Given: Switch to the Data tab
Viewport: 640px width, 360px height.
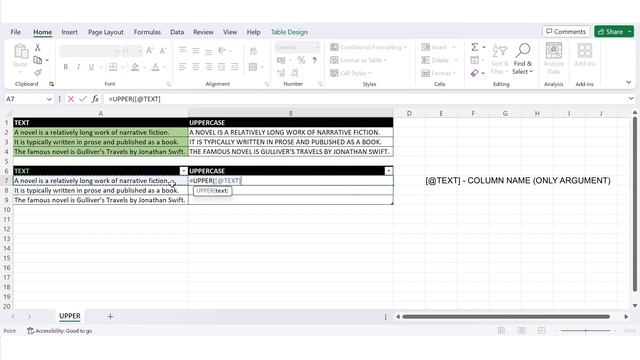Looking at the screenshot, I should click(177, 32).
